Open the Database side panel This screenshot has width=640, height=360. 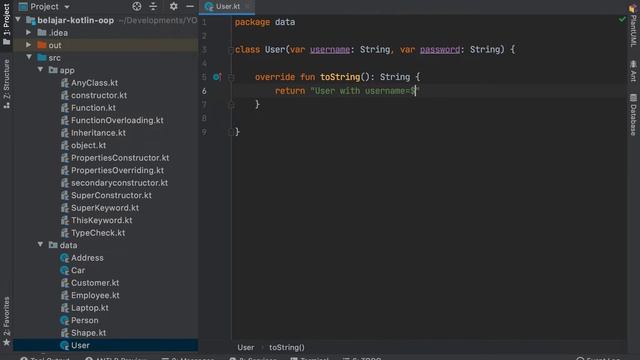tap(633, 115)
